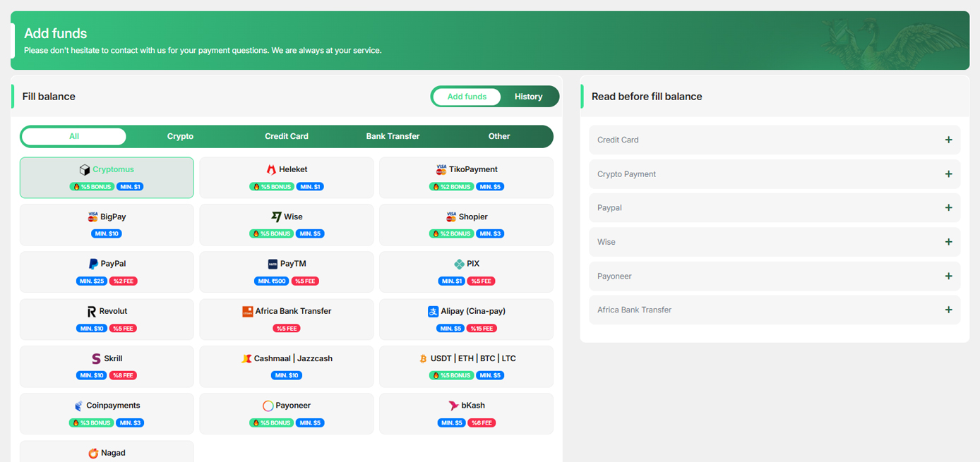Click the Add funds banner title
This screenshot has width=980, height=462.
[56, 33]
